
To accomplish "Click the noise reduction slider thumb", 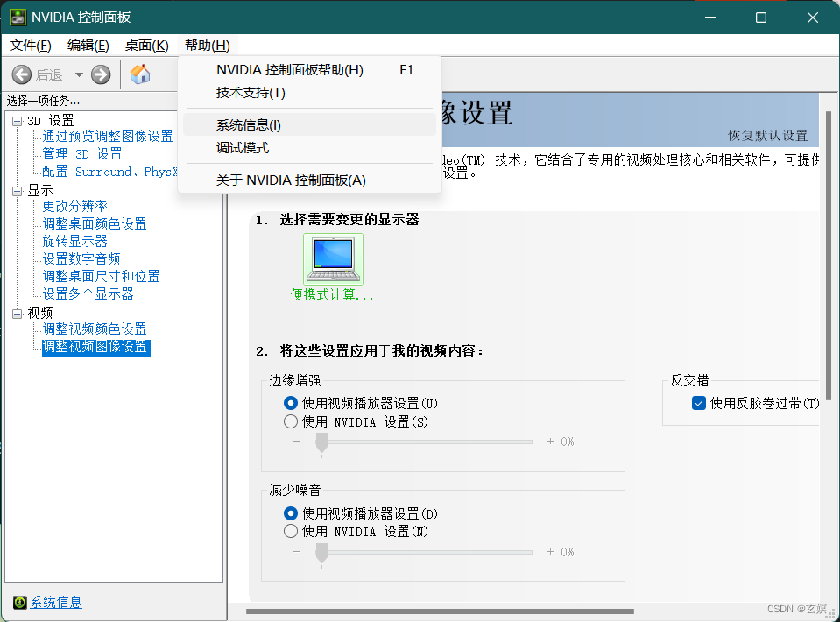I will coord(321,553).
